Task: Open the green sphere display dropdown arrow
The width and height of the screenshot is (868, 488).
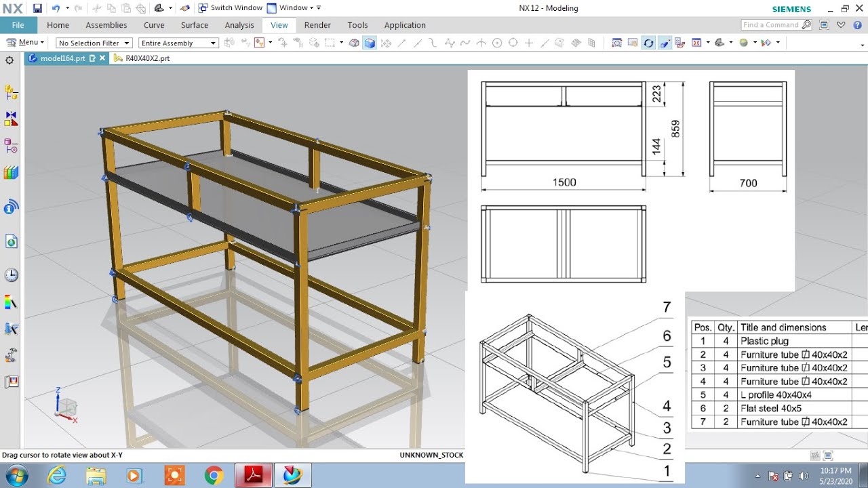Action: click(755, 43)
